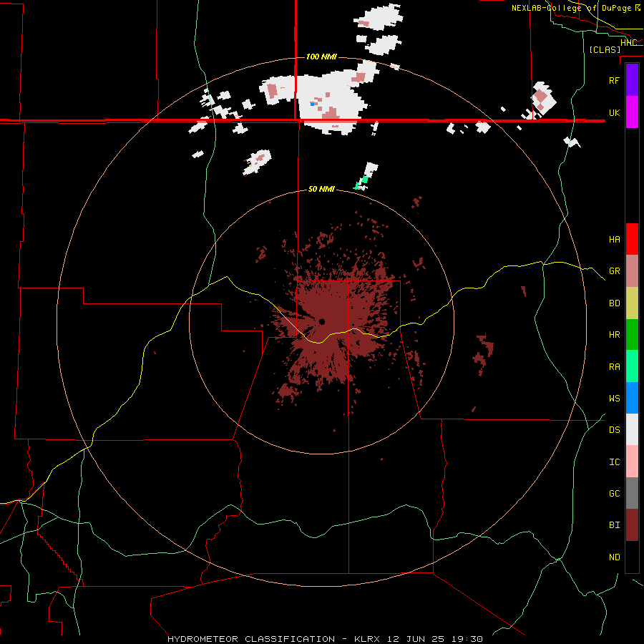Click the [CLAS] label
Screen dimensions: 644x644
(605, 49)
